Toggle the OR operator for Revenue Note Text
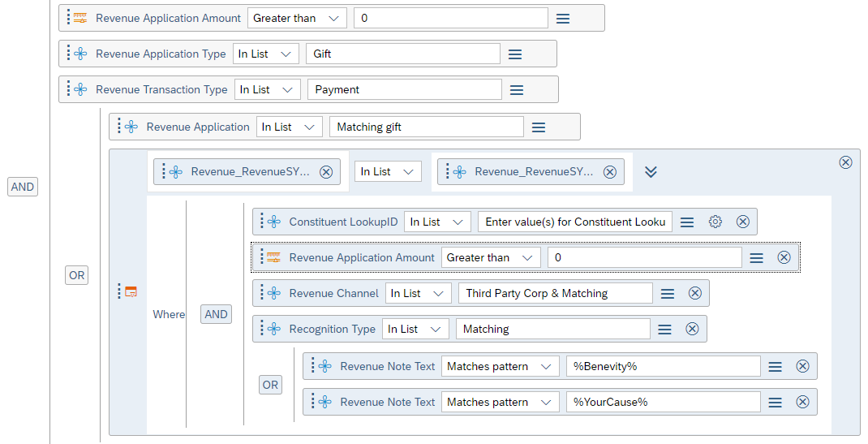The image size is (868, 444). [x=270, y=385]
